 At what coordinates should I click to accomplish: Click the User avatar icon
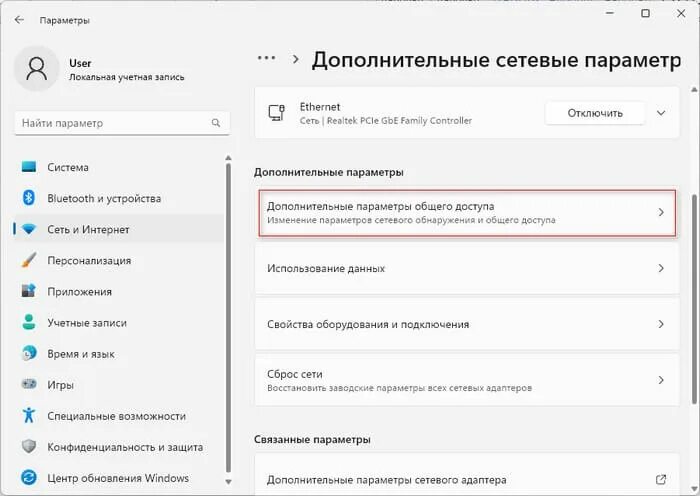pyautogui.click(x=37, y=68)
